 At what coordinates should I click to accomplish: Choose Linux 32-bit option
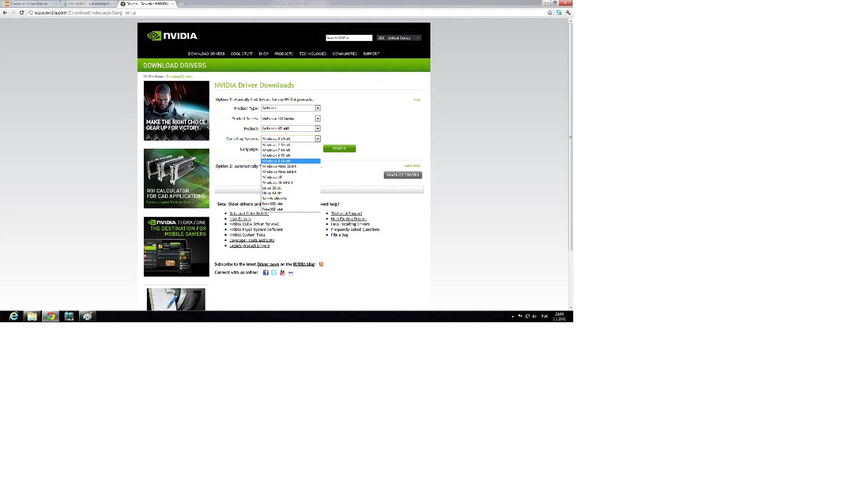[291, 188]
